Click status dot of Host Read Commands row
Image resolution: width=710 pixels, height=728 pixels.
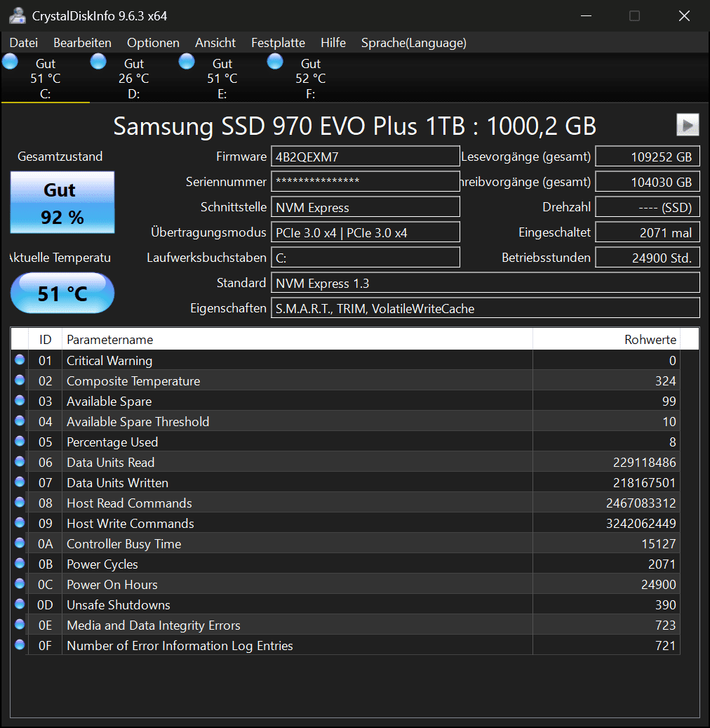point(20,503)
